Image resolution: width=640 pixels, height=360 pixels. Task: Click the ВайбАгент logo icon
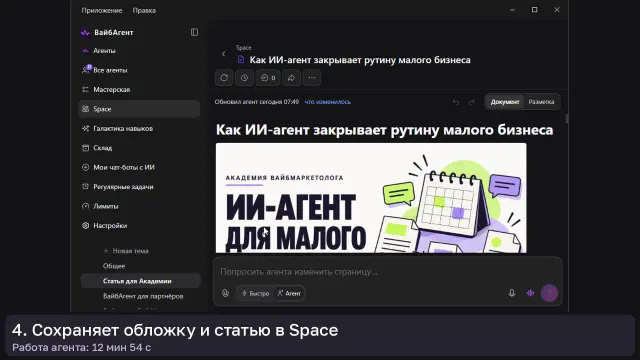[85, 33]
